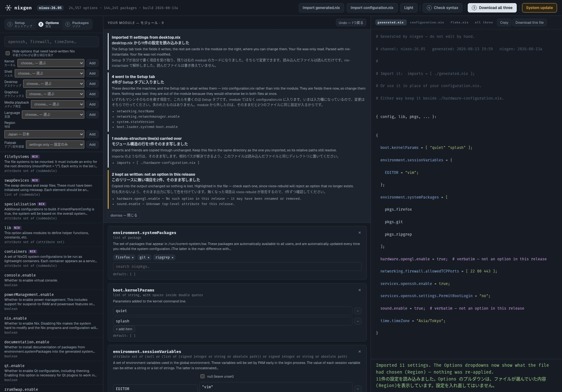Switch to the Light theme
The width and height of the screenshot is (562, 392).
(409, 8)
